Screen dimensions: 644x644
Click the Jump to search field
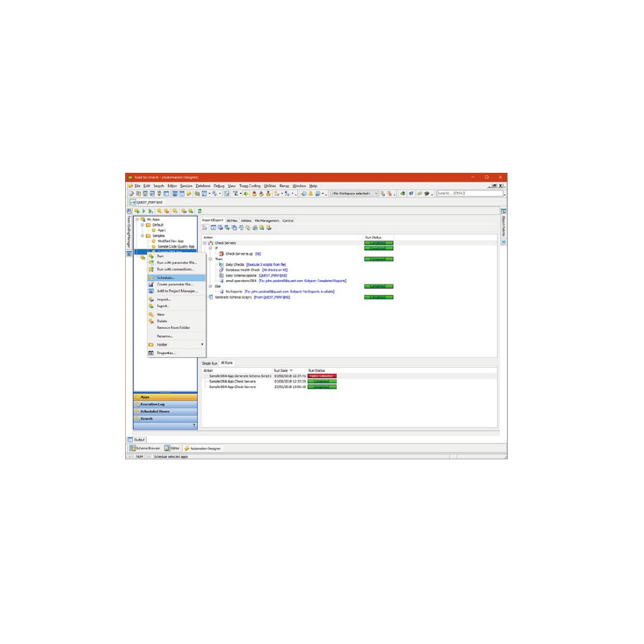click(x=470, y=193)
